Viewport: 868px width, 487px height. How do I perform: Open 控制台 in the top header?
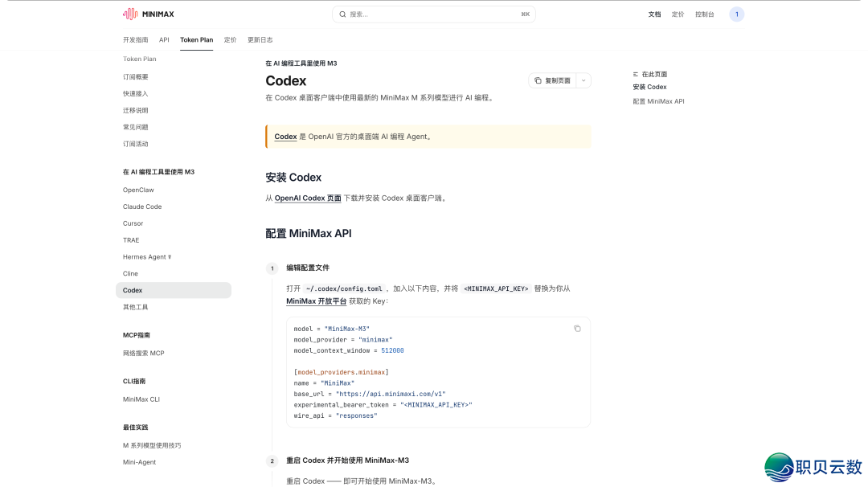705,14
